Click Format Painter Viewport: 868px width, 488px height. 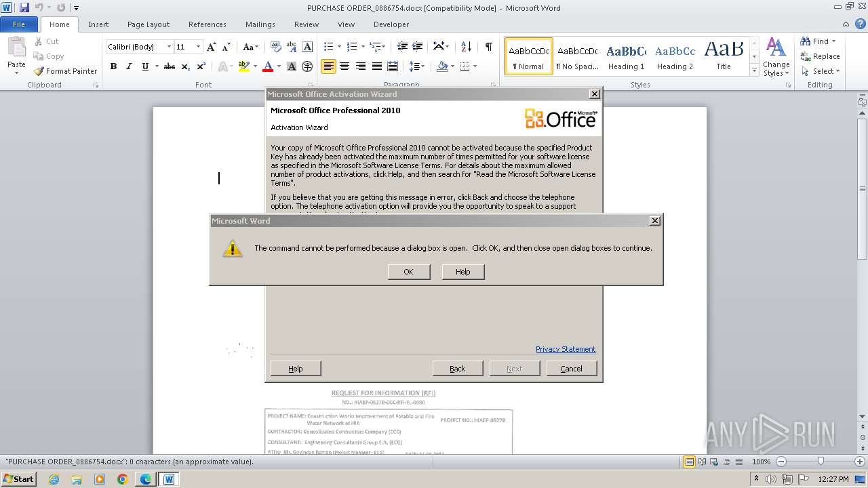click(x=66, y=71)
